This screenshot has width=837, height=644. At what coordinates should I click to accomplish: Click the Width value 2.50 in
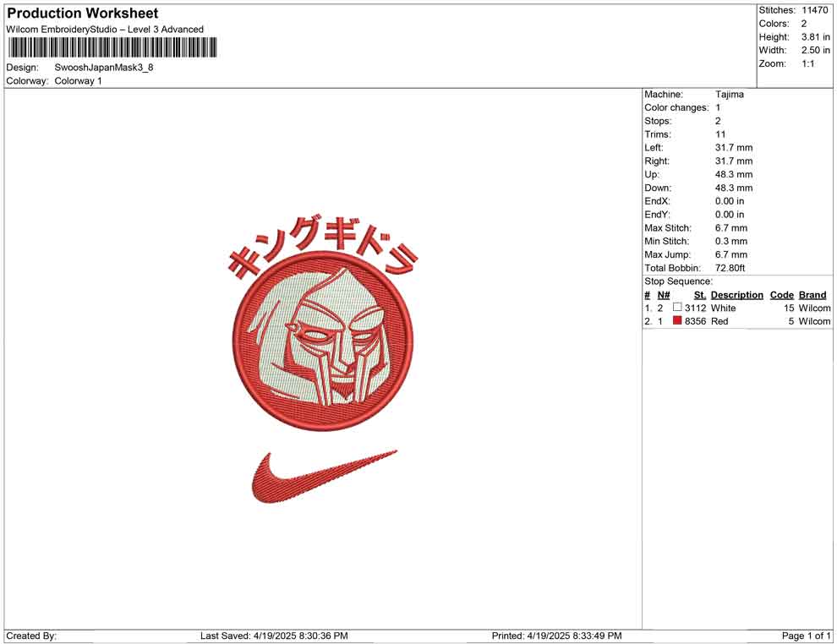click(815, 50)
